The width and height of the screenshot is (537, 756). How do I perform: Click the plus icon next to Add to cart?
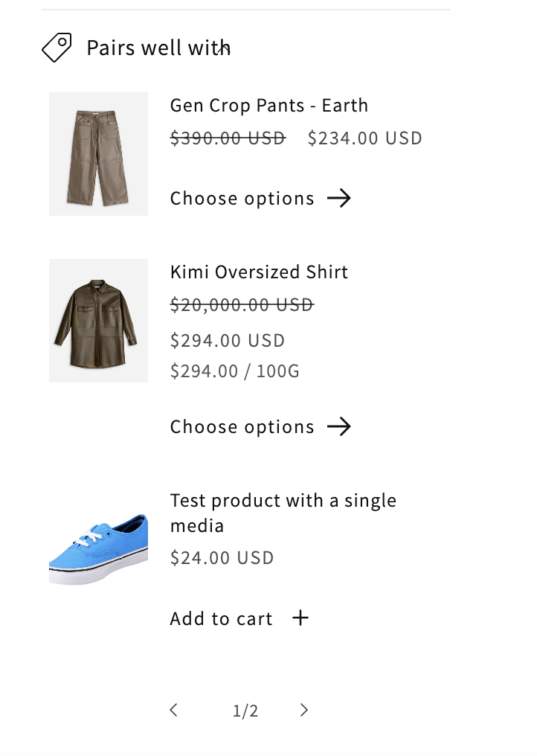pos(300,618)
